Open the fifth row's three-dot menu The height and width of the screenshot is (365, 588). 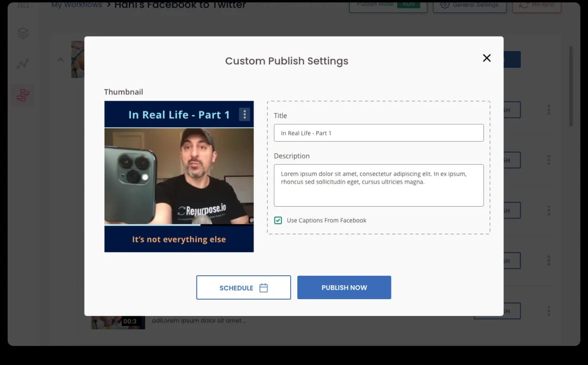tap(548, 311)
